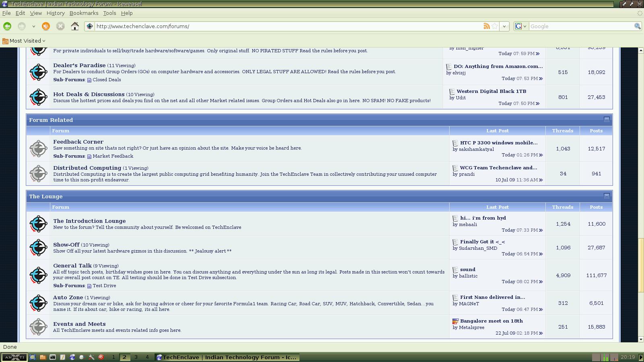Open the back/forward history dropdown arrow

click(x=33, y=26)
